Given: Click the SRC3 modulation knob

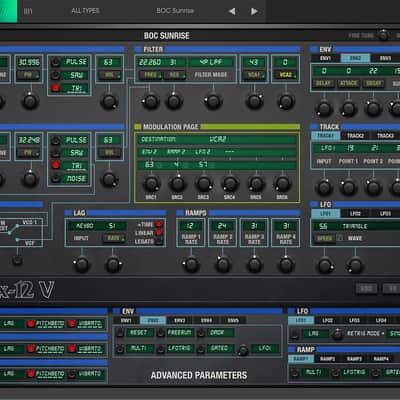Looking at the screenshot, I should pos(203,184).
